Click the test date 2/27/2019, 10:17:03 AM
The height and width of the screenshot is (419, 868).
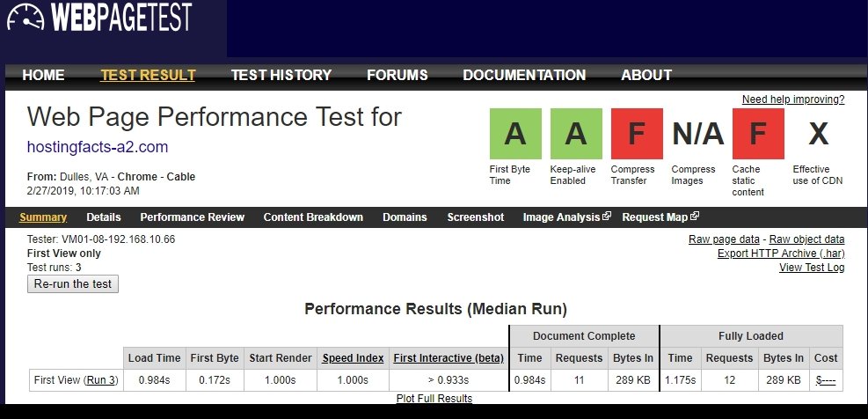(x=83, y=191)
